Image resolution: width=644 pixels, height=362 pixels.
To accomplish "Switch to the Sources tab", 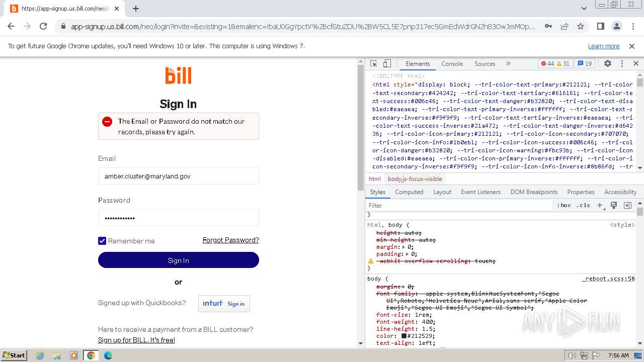I will point(485,63).
